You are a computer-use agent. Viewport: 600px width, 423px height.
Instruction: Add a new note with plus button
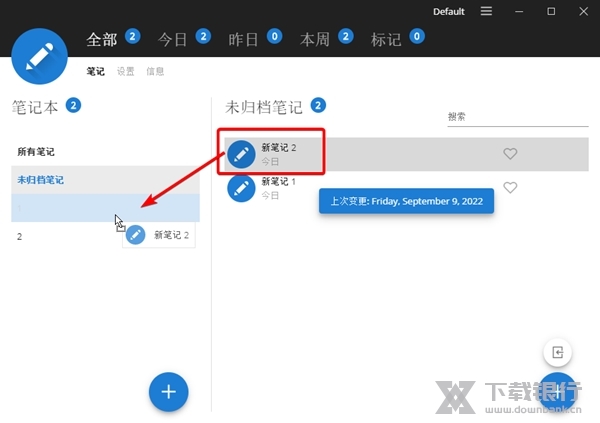558,392
